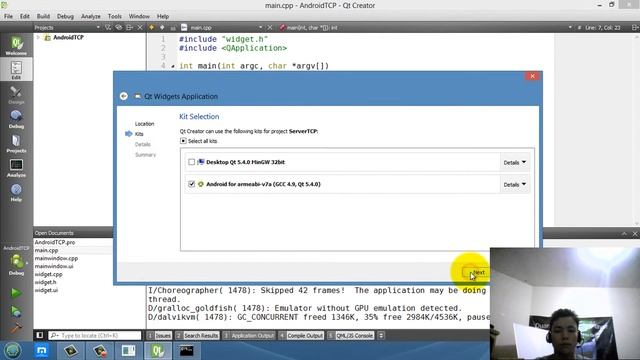
Task: Navigate back in editor history
Action: click(x=151, y=27)
